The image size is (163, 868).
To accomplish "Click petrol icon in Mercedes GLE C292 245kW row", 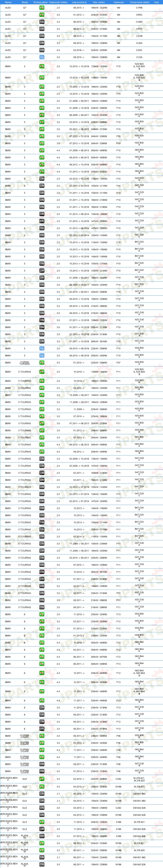I will pyautogui.click(x=42, y=779).
